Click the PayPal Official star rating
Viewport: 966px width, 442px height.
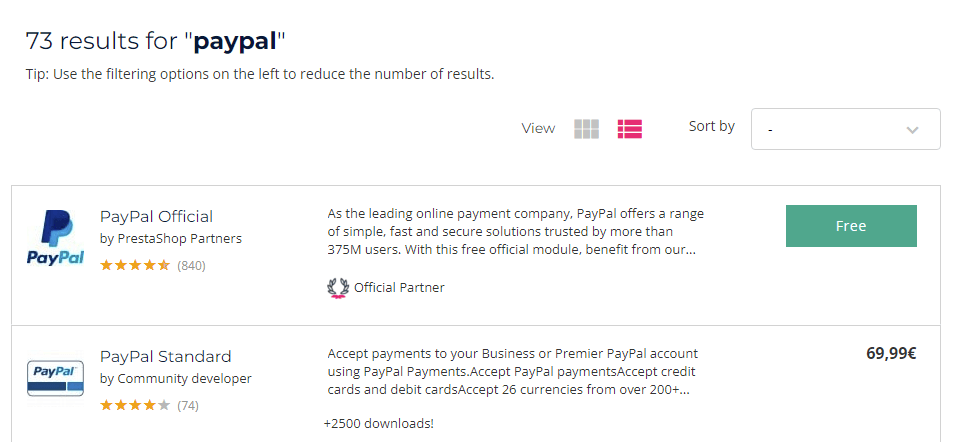coord(135,266)
